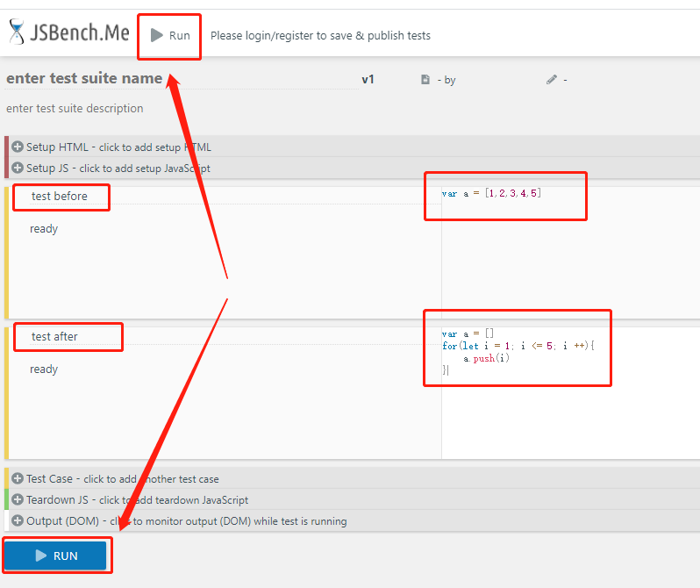The image size is (700, 588).
Task: Click the blue RUN button at the bottom
Action: [56, 556]
